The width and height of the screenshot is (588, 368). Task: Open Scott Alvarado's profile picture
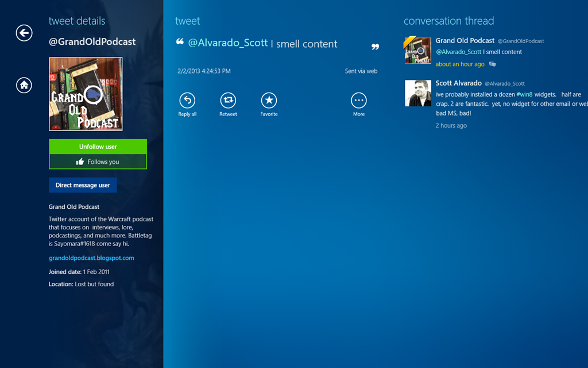[x=418, y=93]
